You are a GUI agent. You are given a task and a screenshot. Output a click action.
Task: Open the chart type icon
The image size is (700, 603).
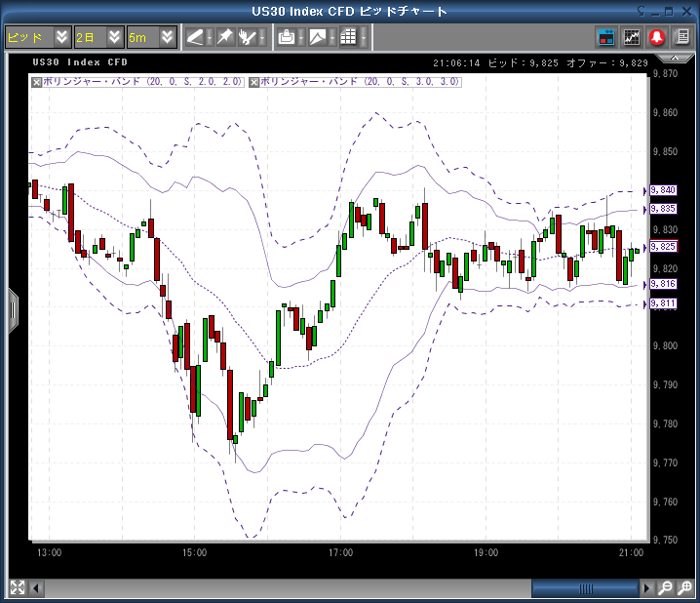point(318,37)
